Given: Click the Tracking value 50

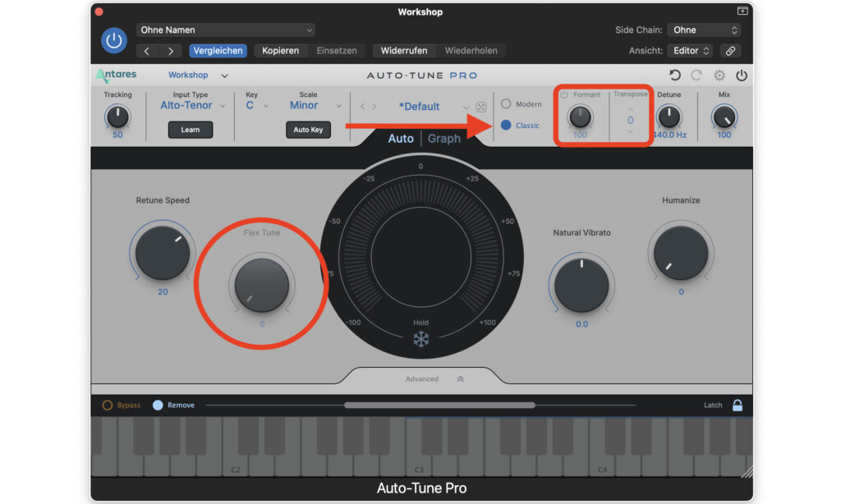Looking at the screenshot, I should [117, 135].
